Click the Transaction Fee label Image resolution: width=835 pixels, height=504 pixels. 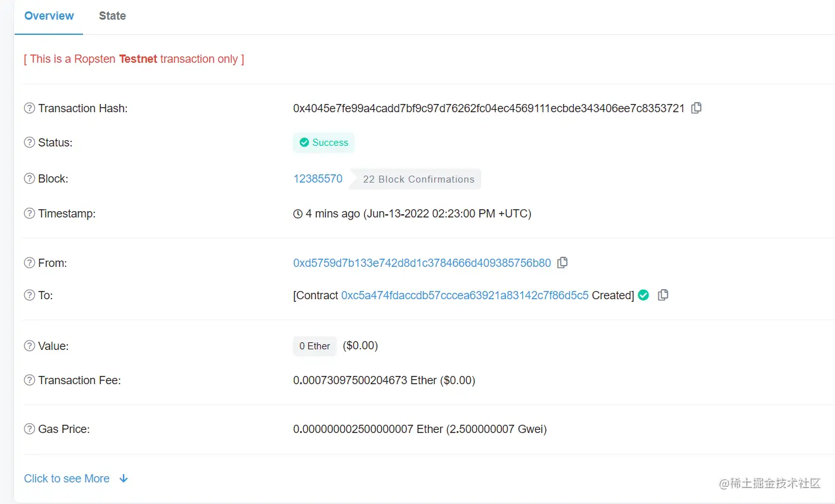(x=79, y=380)
